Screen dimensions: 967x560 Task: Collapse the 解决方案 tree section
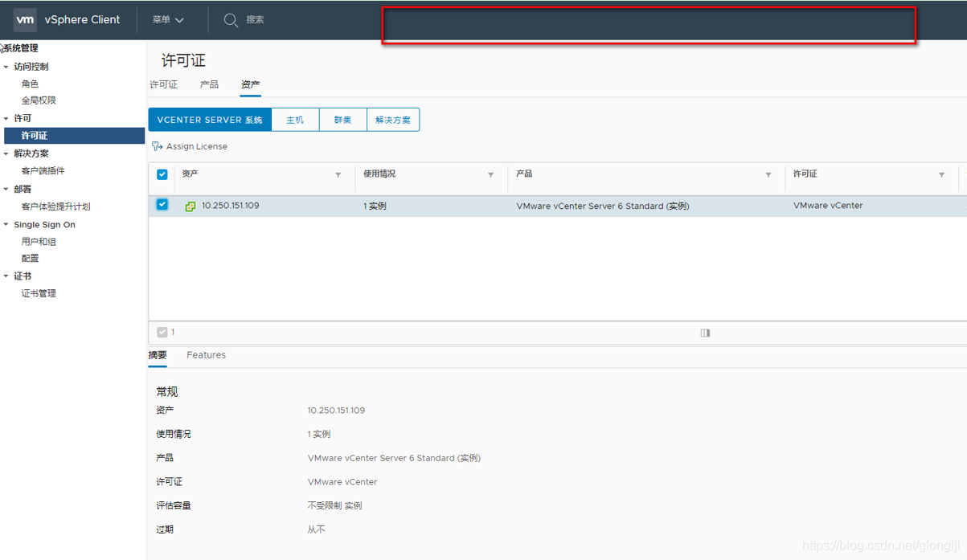point(6,153)
